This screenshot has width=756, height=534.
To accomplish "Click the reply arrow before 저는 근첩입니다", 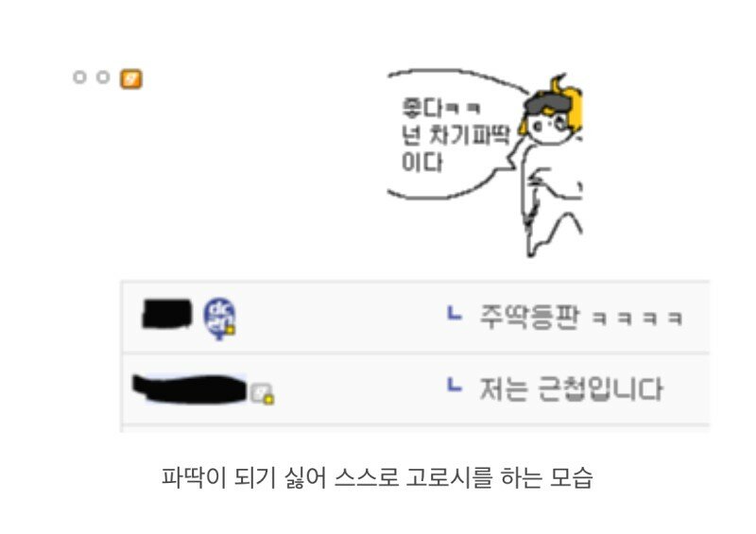I will (455, 385).
